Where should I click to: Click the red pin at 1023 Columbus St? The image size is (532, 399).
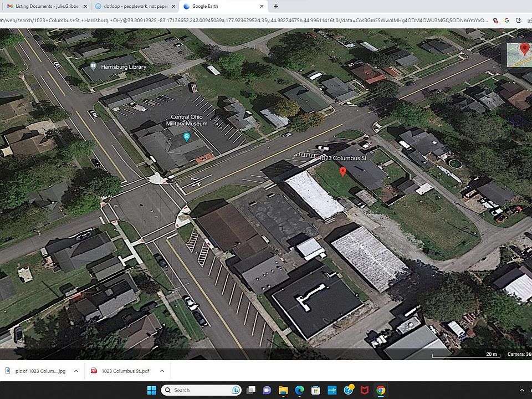pos(343,172)
